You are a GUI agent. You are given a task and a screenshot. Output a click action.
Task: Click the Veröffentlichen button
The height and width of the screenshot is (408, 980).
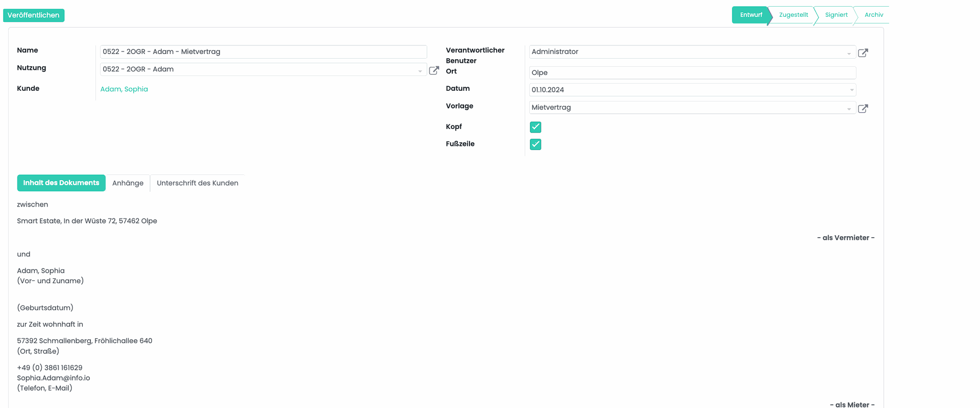tap(34, 15)
